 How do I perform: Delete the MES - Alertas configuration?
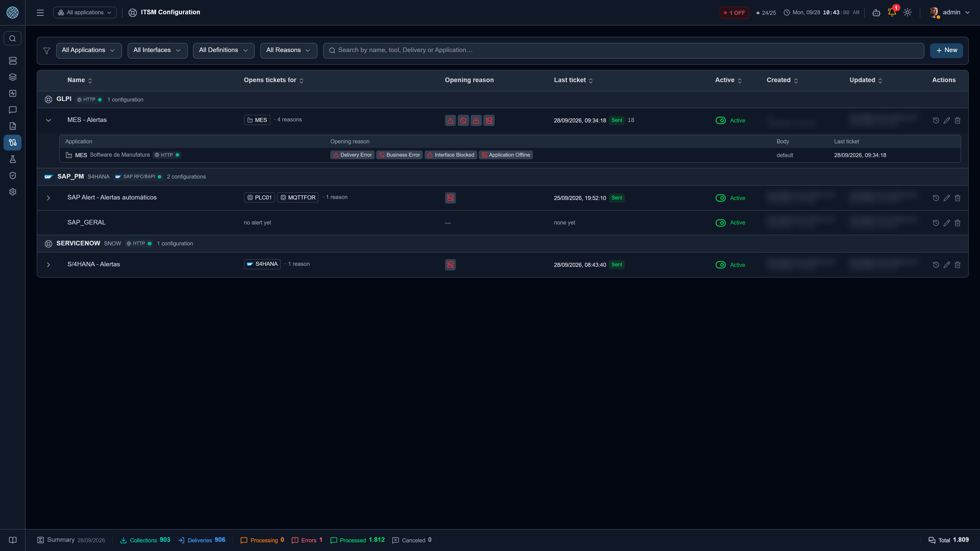pyautogui.click(x=958, y=121)
